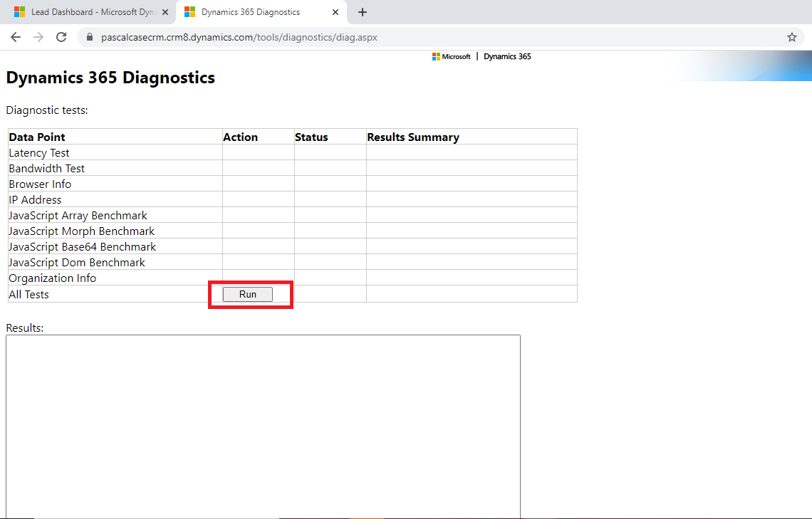Click the Results Summary column header
812x519 pixels.
(413, 137)
